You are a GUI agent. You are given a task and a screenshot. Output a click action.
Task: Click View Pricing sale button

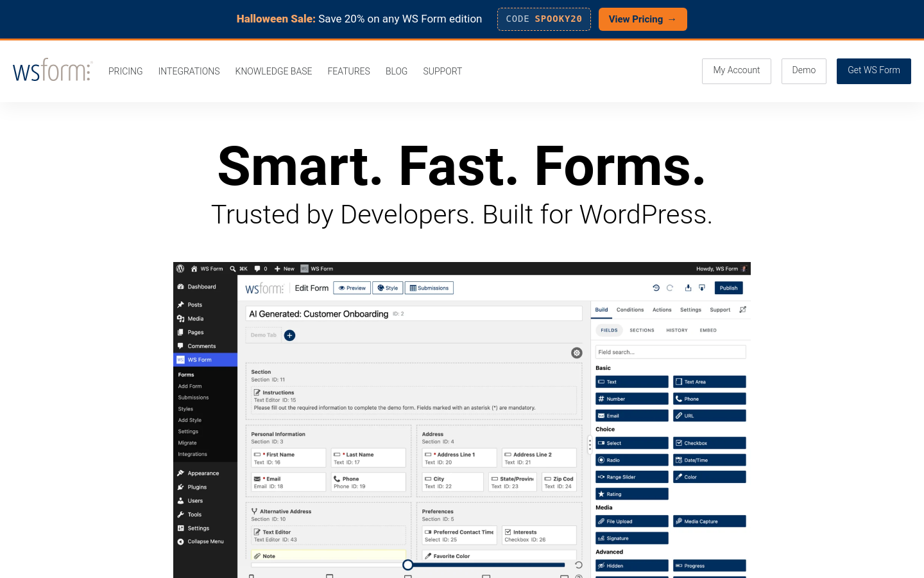[x=643, y=19]
